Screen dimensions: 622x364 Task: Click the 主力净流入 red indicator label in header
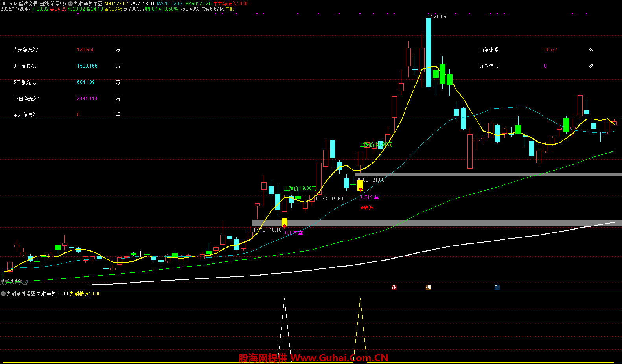(x=231, y=4)
